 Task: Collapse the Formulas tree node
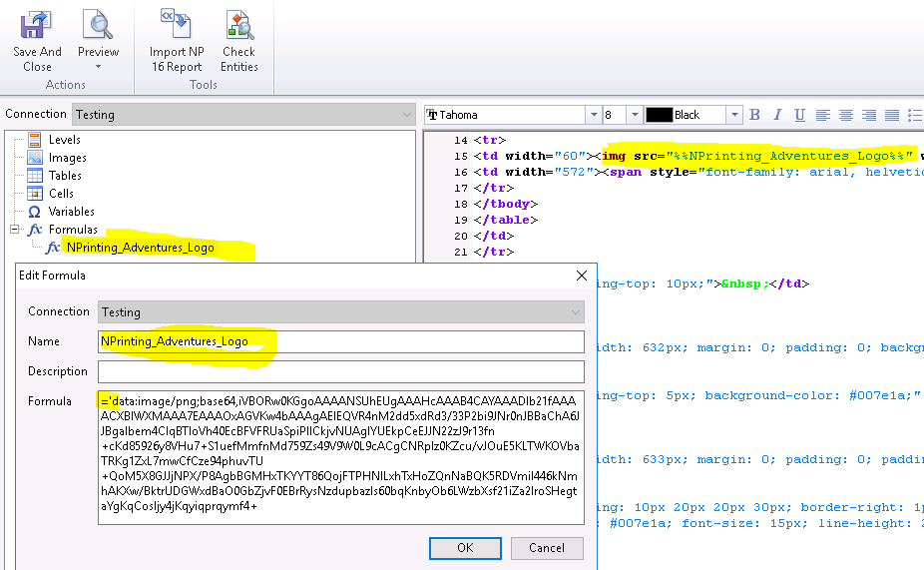[x=15, y=230]
